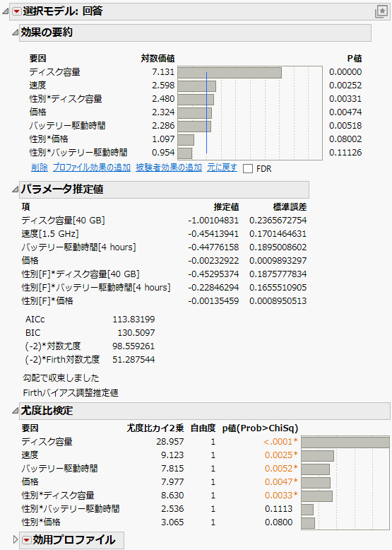Click term バッテリー駆動時間[4 hours]
392x550 pixels.
tap(78, 247)
